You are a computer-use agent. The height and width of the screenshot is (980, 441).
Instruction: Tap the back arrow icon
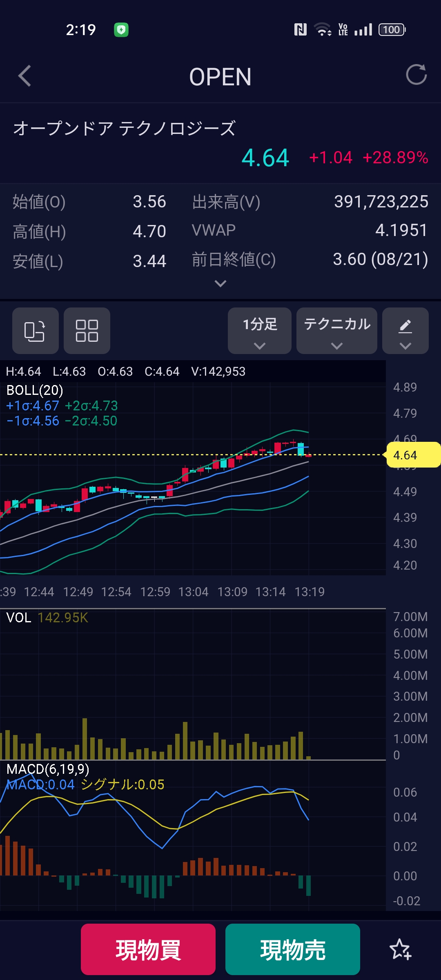(25, 76)
